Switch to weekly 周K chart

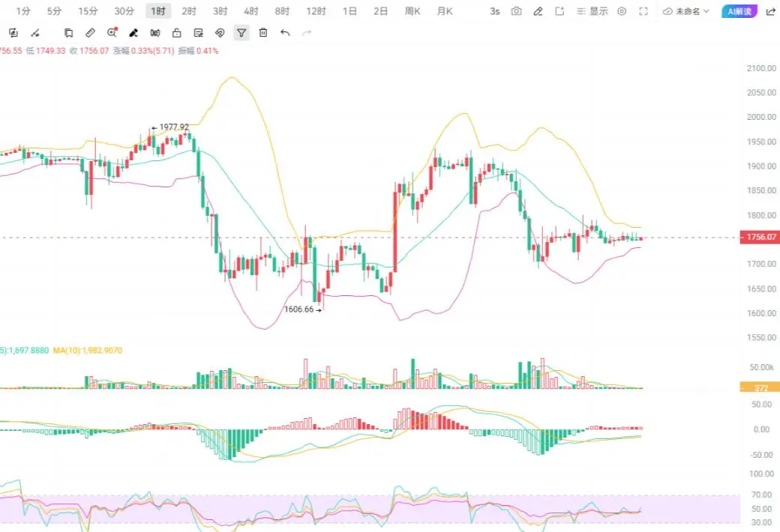click(412, 11)
